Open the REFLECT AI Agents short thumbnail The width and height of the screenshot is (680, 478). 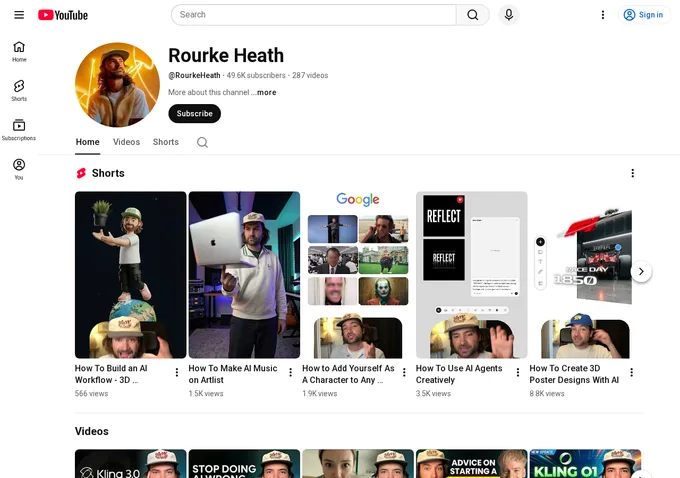pos(471,275)
